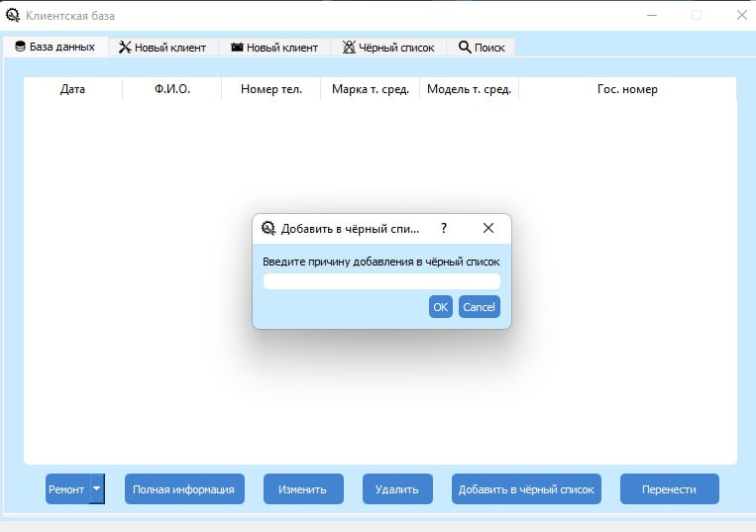Click the Марка т. сред. column header

(x=371, y=89)
